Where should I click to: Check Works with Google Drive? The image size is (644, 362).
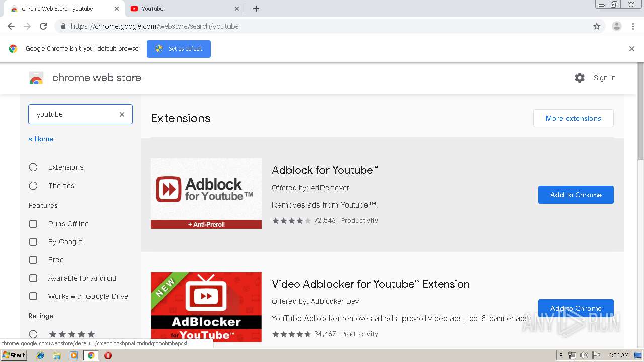click(x=33, y=296)
